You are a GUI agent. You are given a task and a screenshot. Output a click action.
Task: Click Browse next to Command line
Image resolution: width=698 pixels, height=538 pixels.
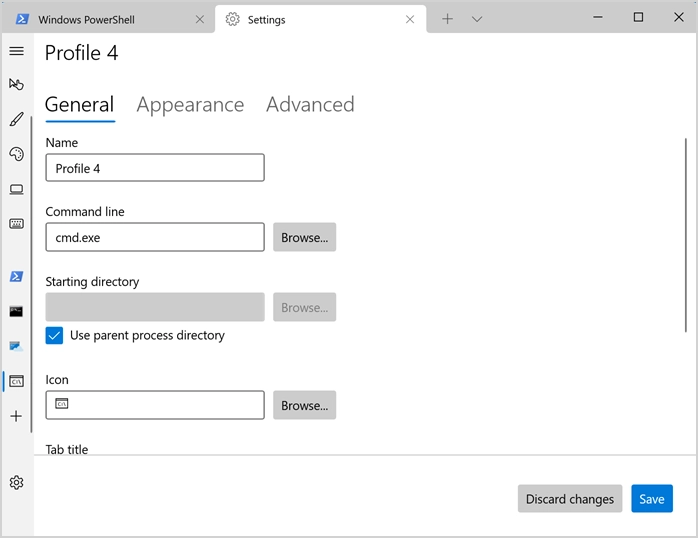304,238
